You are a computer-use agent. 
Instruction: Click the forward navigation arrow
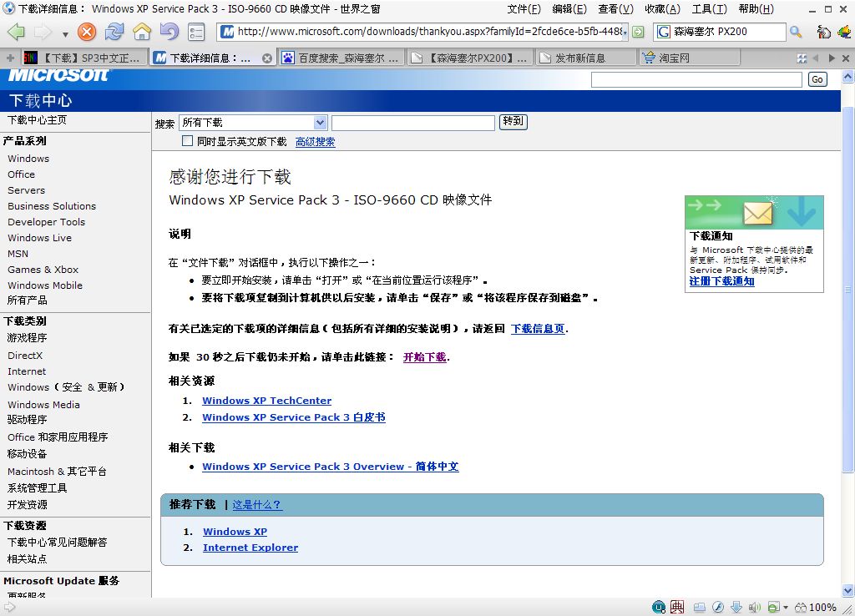click(x=43, y=32)
